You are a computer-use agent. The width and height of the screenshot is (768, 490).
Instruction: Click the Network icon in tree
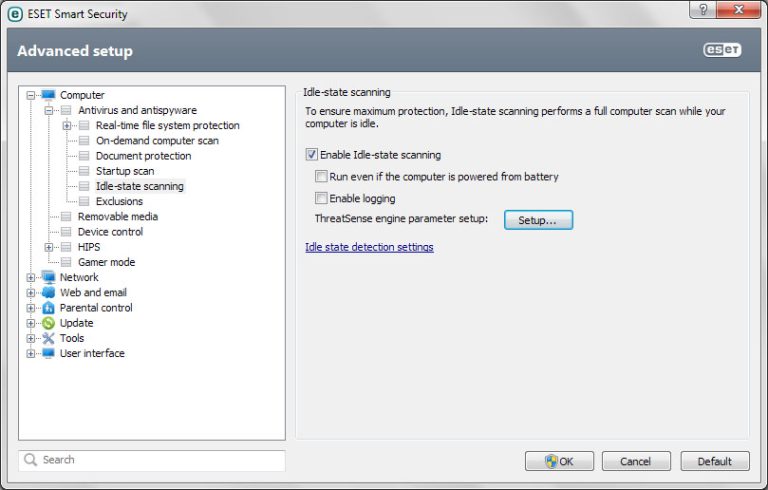48,277
